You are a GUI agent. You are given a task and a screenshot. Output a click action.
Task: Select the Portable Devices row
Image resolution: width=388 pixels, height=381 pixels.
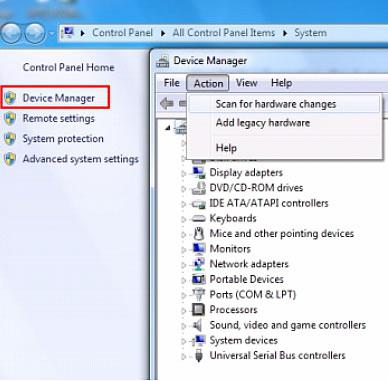click(x=246, y=279)
